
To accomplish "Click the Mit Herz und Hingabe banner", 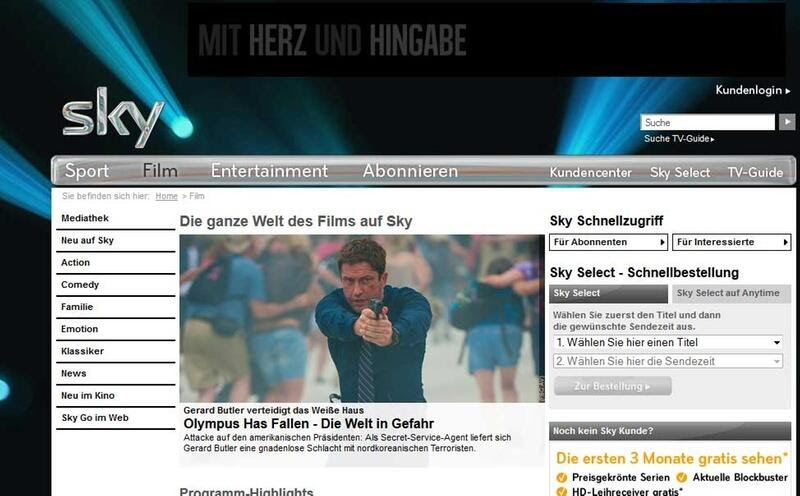I will click(486, 40).
